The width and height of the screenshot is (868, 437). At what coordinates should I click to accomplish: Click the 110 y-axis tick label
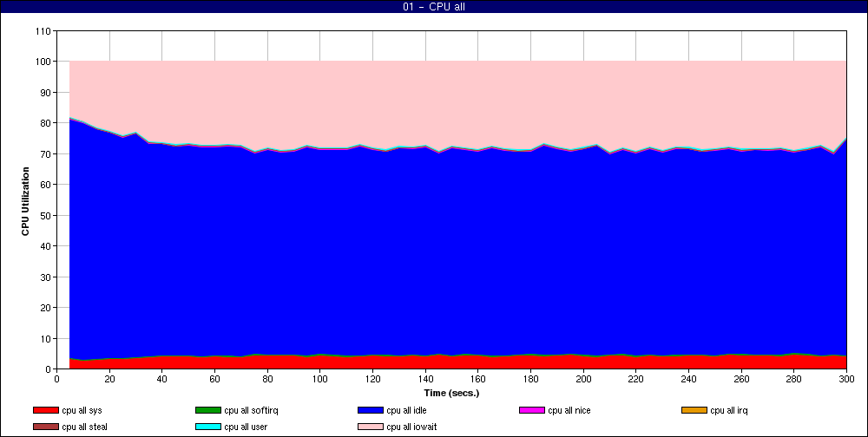tap(43, 31)
